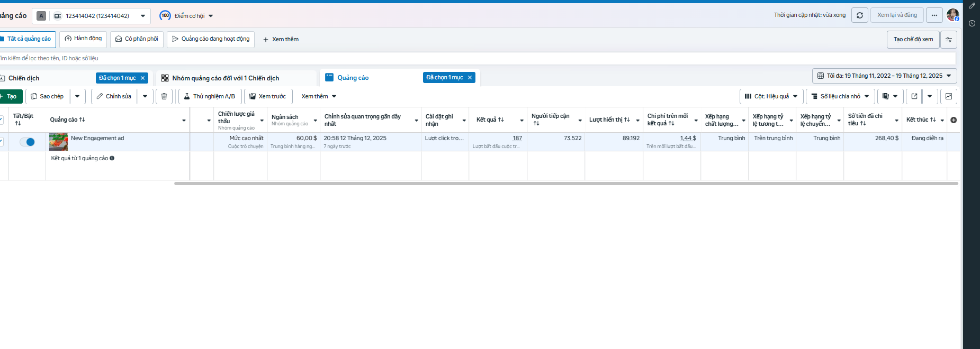Tick the select-all header checkbox
Image resolution: width=980 pixels, height=349 pixels.
click(1, 120)
